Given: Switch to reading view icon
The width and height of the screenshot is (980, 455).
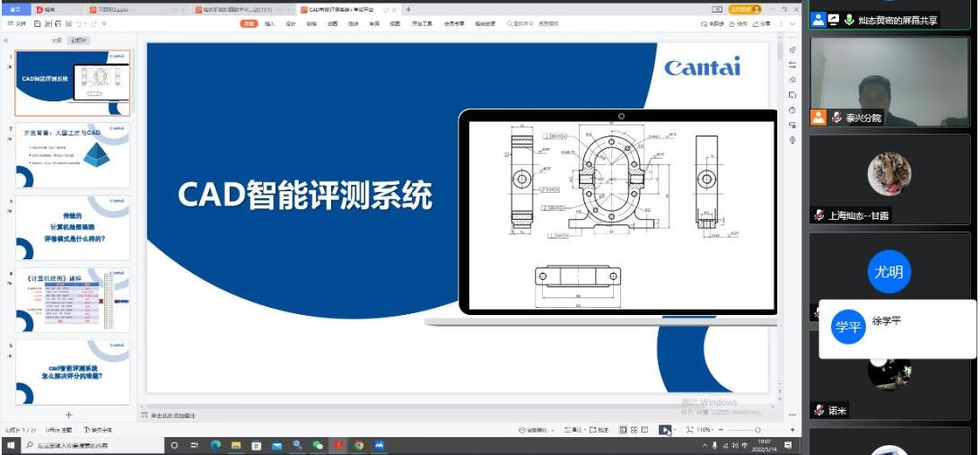Looking at the screenshot, I should pyautogui.click(x=644, y=431).
